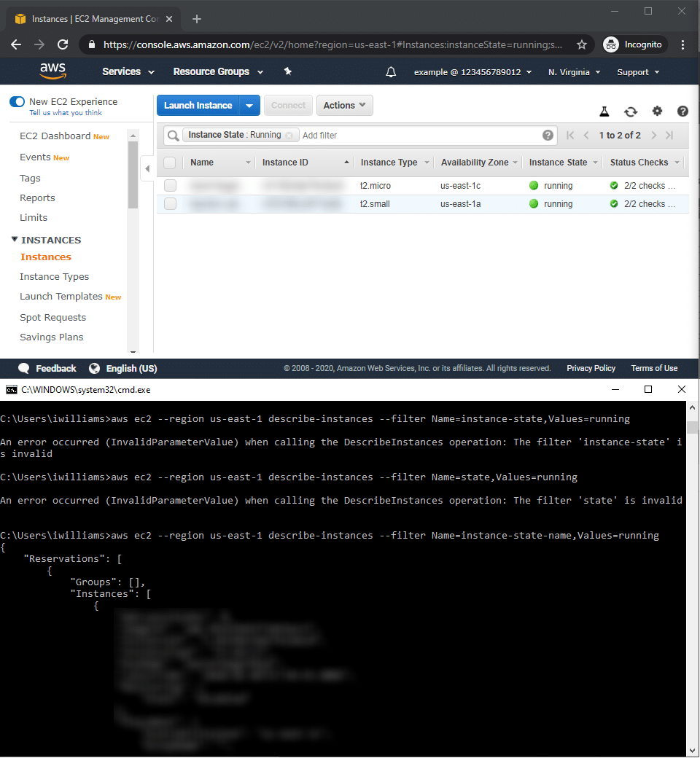Reload the browser page
This screenshot has height=758, width=700.
63,44
